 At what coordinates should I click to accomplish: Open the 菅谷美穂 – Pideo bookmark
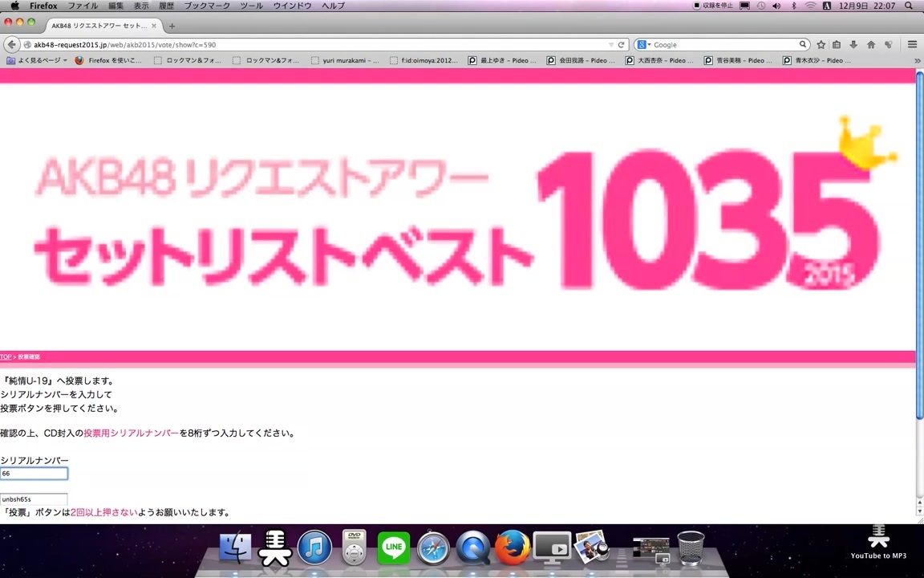(739, 60)
